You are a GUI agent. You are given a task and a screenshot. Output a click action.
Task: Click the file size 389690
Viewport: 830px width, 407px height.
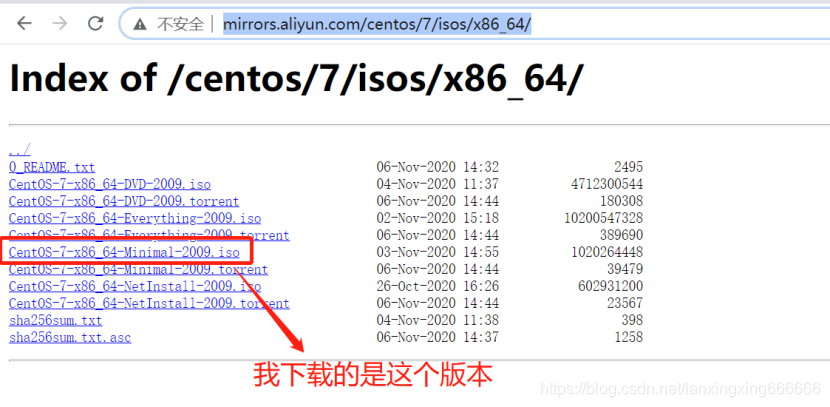pos(621,235)
